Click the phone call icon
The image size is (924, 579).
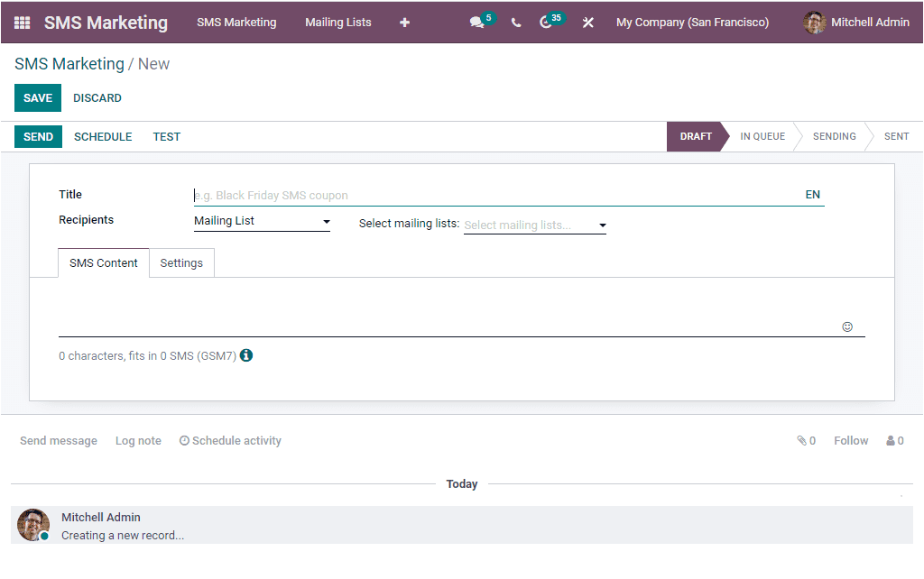tap(516, 23)
